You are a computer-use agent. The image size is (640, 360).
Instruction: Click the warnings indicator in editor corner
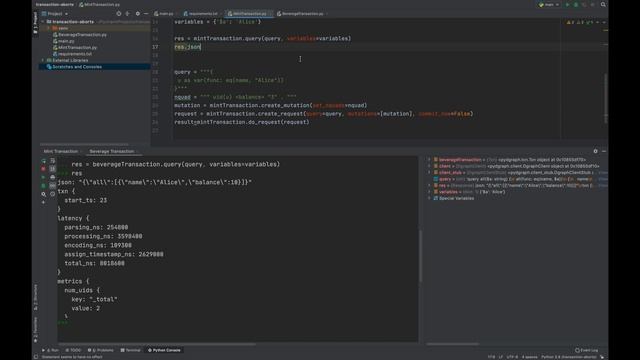[580, 22]
